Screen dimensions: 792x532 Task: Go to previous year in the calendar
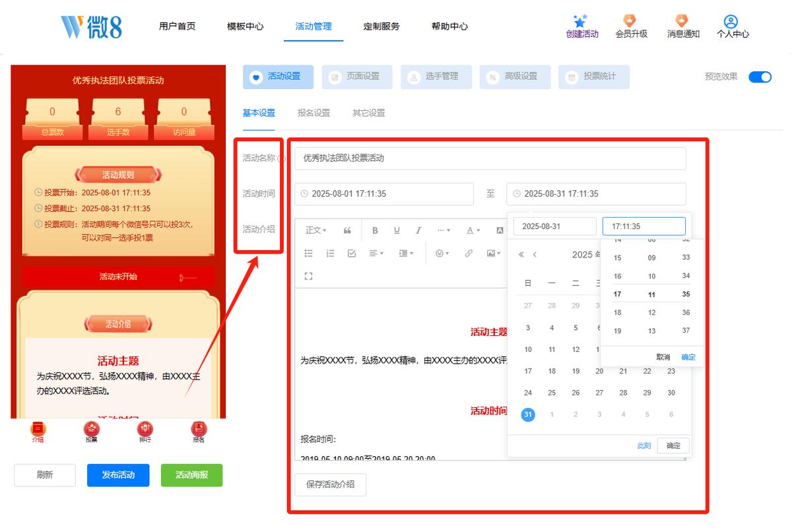tap(521, 255)
